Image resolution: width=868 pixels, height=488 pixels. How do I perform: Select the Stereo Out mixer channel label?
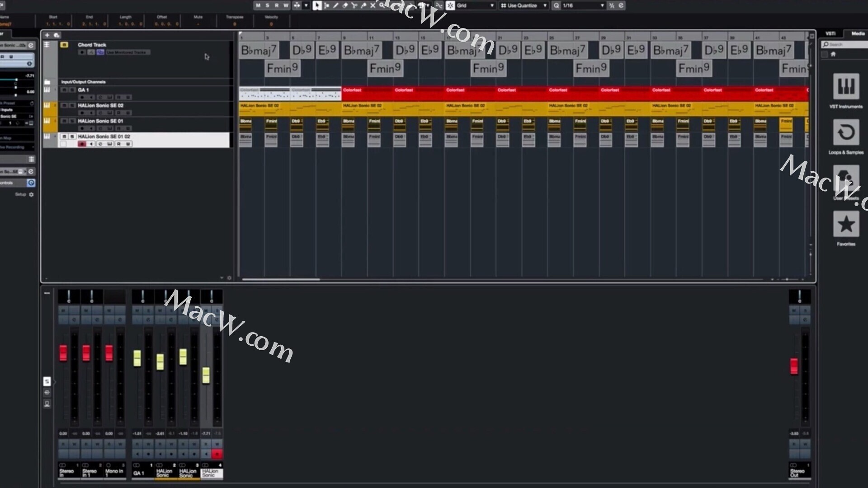800,473
